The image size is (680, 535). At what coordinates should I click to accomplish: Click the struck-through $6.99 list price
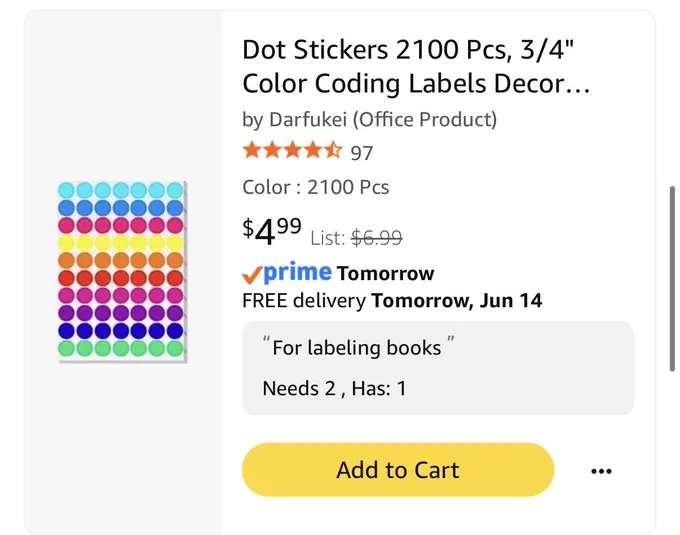point(376,238)
